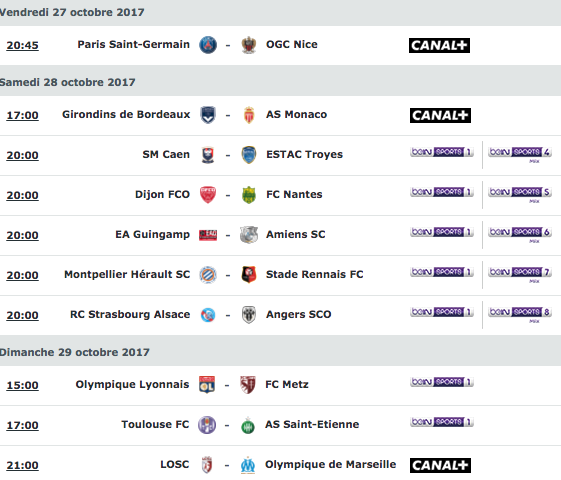Click the Amiens SC crest icon

249,235
